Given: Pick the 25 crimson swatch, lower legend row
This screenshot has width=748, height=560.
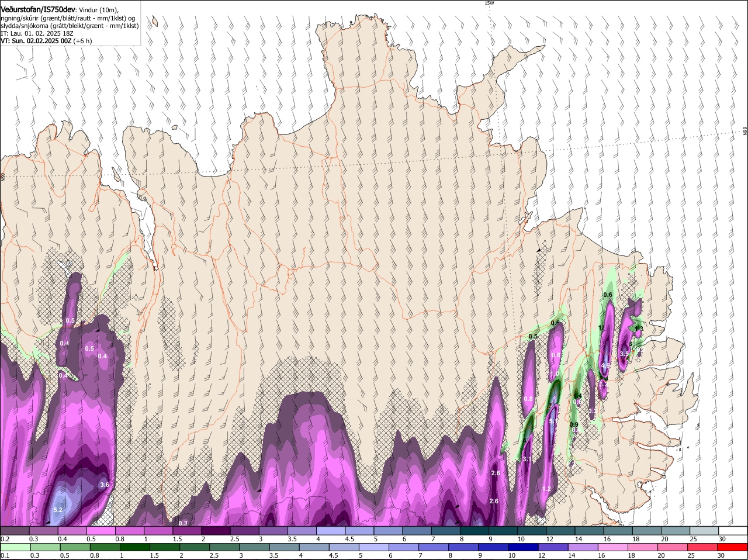Looking at the screenshot, I should [x=702, y=547].
